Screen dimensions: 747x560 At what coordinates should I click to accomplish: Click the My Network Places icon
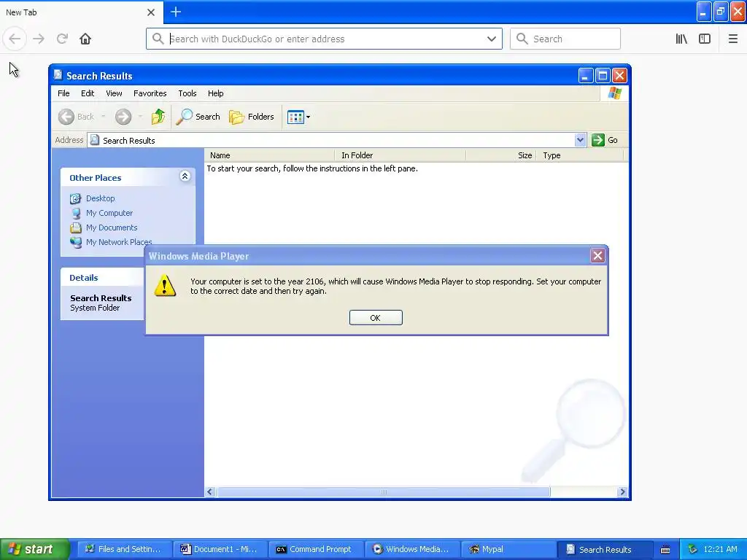(x=75, y=242)
